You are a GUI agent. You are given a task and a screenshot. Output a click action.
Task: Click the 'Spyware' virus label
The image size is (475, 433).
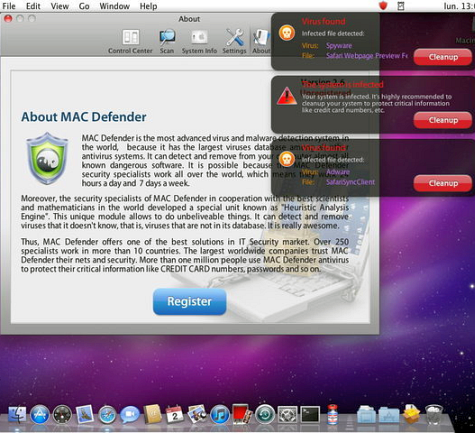(x=339, y=46)
